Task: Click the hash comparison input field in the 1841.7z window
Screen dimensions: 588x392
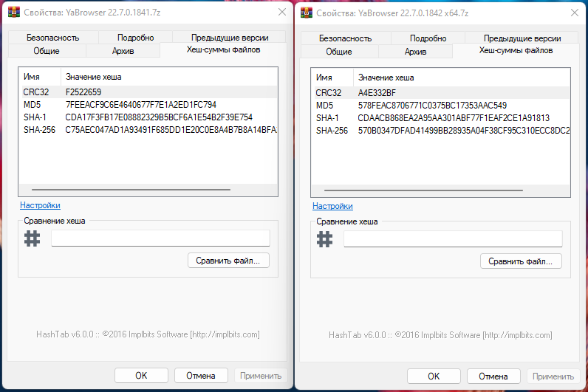Action: [160, 238]
